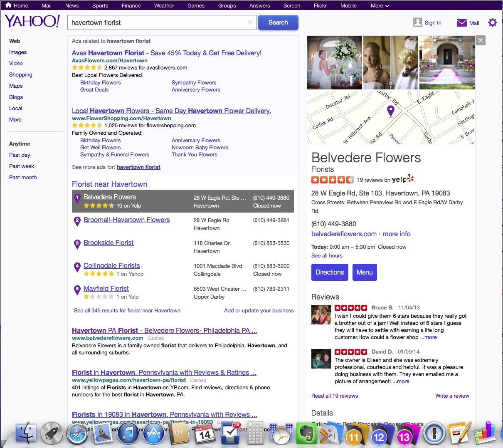The height and width of the screenshot is (448, 503).
Task: Click map marker 3 beside Brookside Florist
Action: (x=77, y=245)
